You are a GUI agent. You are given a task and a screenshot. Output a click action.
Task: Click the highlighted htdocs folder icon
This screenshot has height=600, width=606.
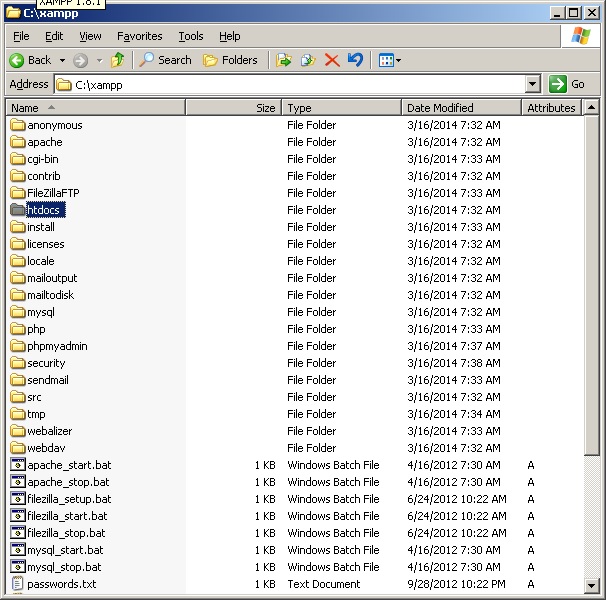(18, 210)
